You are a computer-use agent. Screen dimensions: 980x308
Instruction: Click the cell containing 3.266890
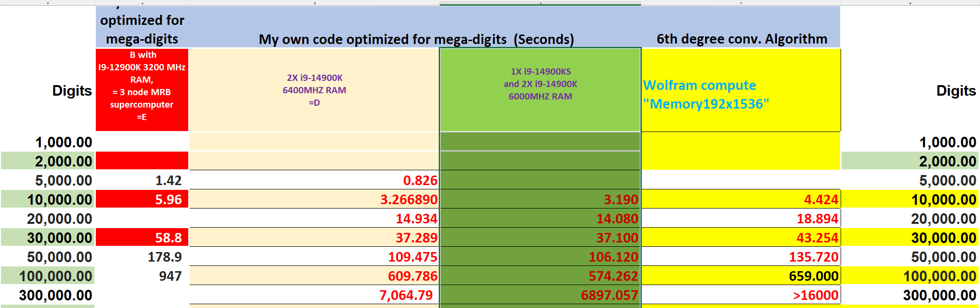coord(315,199)
